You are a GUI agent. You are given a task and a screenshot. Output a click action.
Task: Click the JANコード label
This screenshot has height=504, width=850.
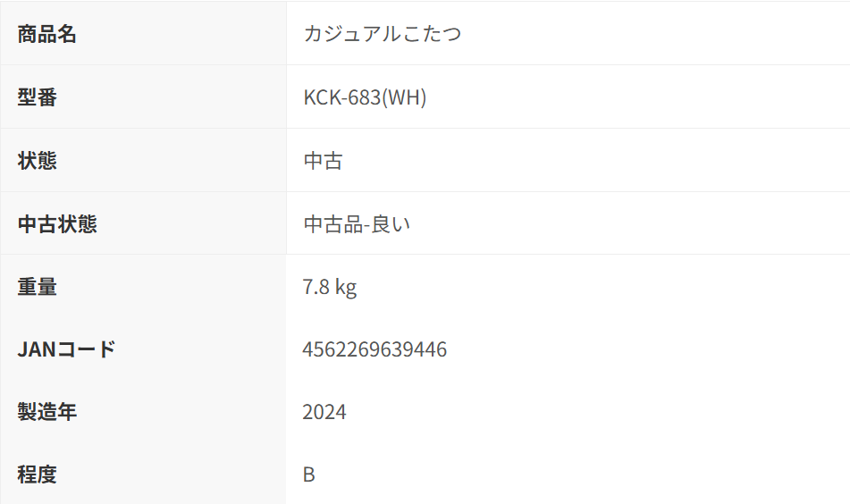click(x=67, y=349)
